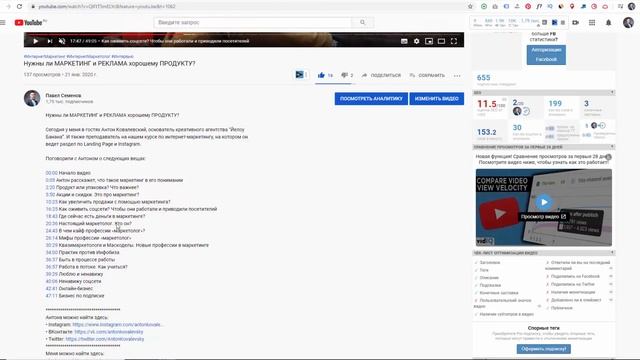Click ПОСМОТРЕТЬ АНАЛИТИКУ button
Viewport: 640px width, 360px height.
(x=371, y=98)
